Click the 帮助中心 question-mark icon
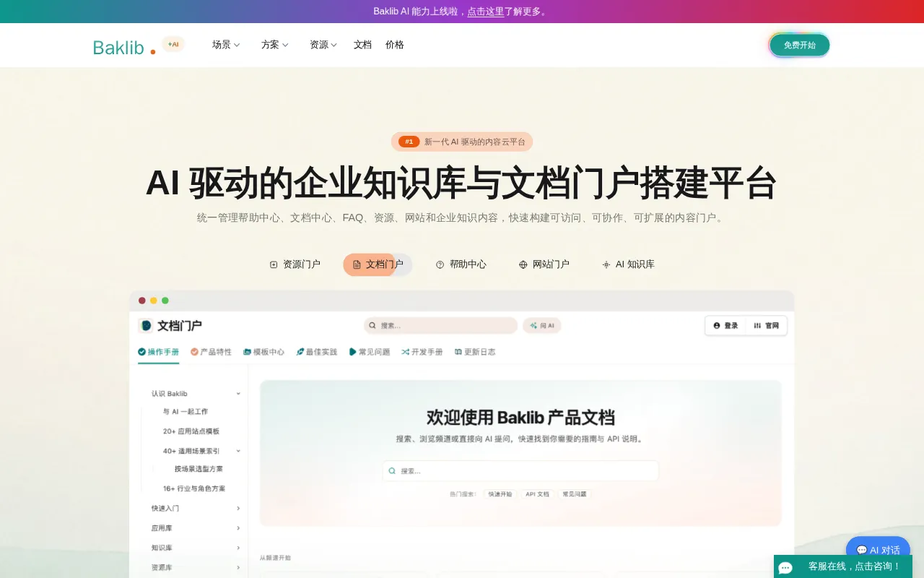The width and height of the screenshot is (924, 578). (x=440, y=264)
